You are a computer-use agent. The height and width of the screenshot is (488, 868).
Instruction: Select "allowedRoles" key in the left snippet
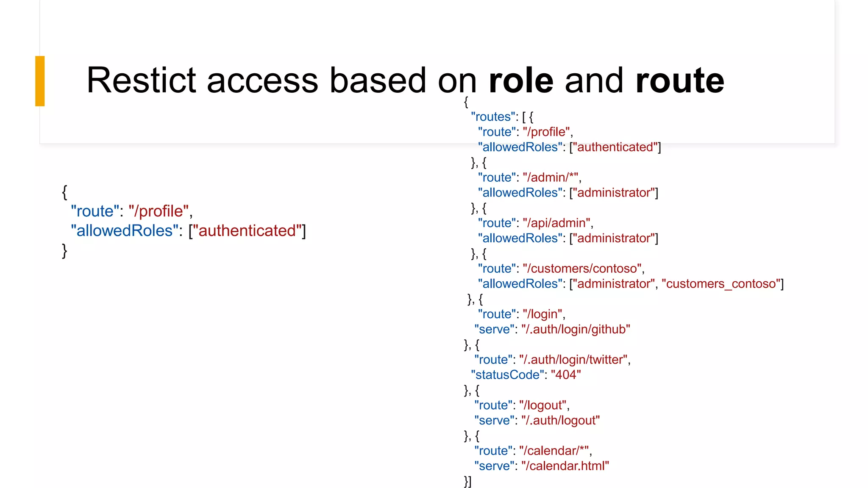pyautogui.click(x=125, y=231)
